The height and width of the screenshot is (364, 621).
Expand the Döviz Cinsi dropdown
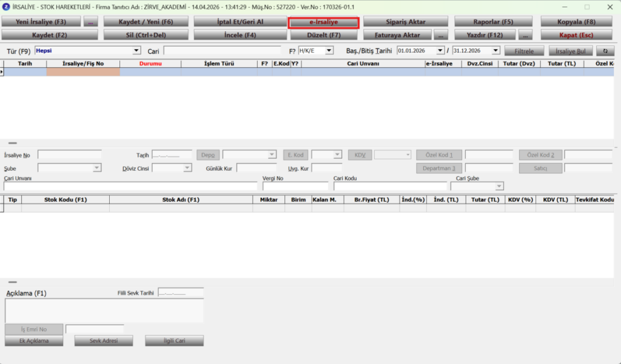[187, 168]
